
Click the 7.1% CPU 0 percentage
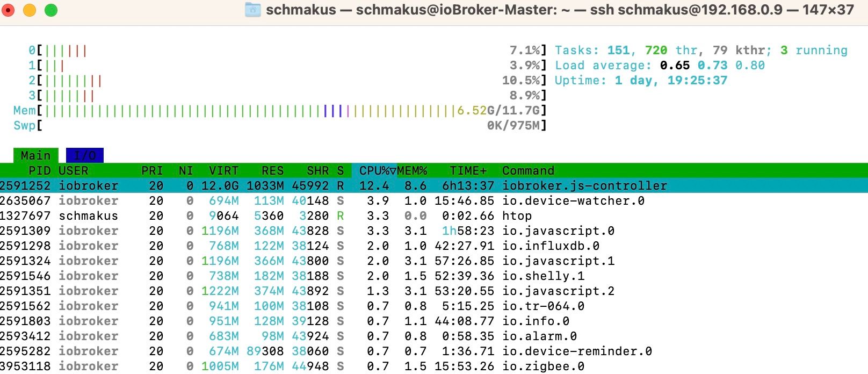[x=525, y=51]
